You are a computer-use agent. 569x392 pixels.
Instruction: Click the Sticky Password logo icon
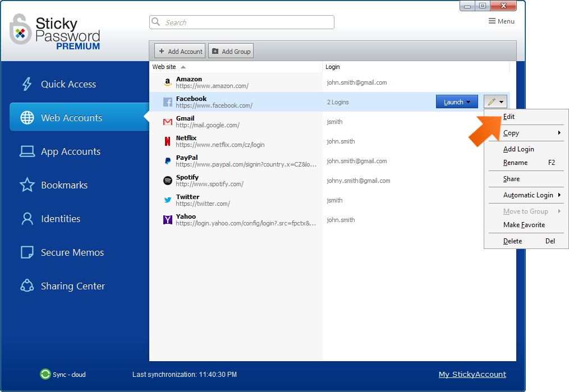(20, 29)
